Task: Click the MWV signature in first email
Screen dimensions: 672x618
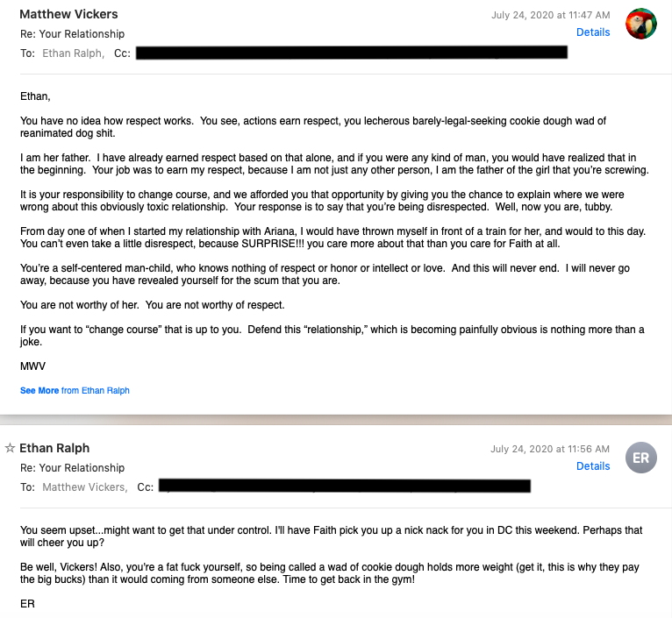Action: (32, 366)
